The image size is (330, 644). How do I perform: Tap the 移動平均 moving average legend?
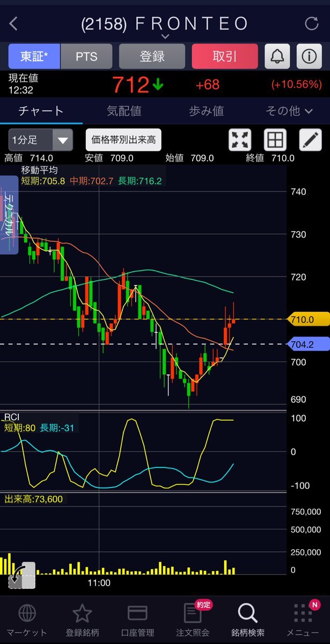(x=39, y=170)
